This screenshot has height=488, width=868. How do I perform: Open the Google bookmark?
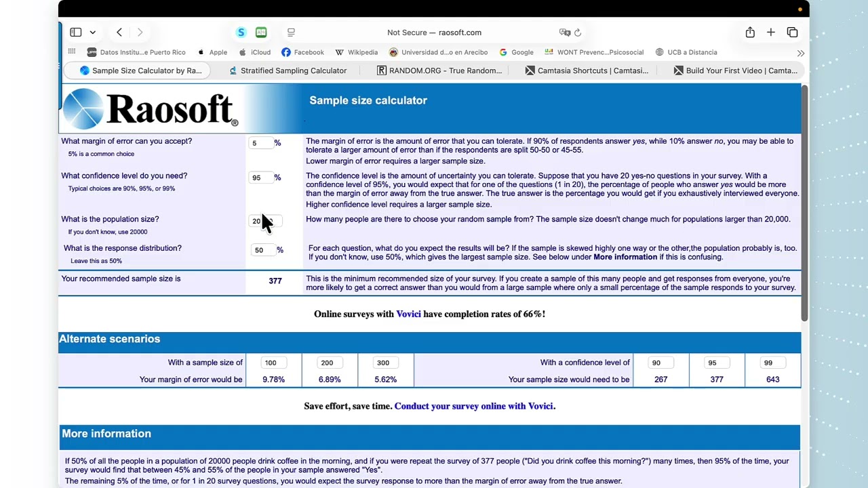(x=516, y=52)
